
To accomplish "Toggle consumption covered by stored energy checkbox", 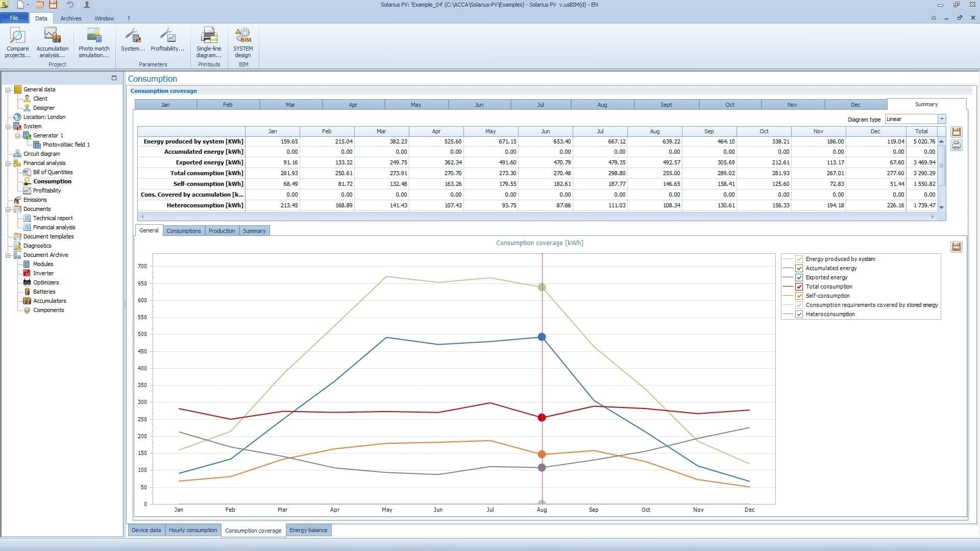I will click(x=799, y=305).
